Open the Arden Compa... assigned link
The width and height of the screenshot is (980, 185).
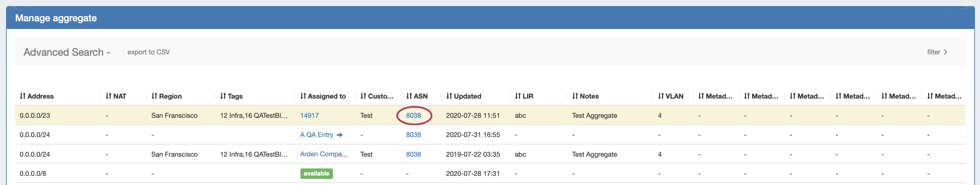click(x=323, y=154)
